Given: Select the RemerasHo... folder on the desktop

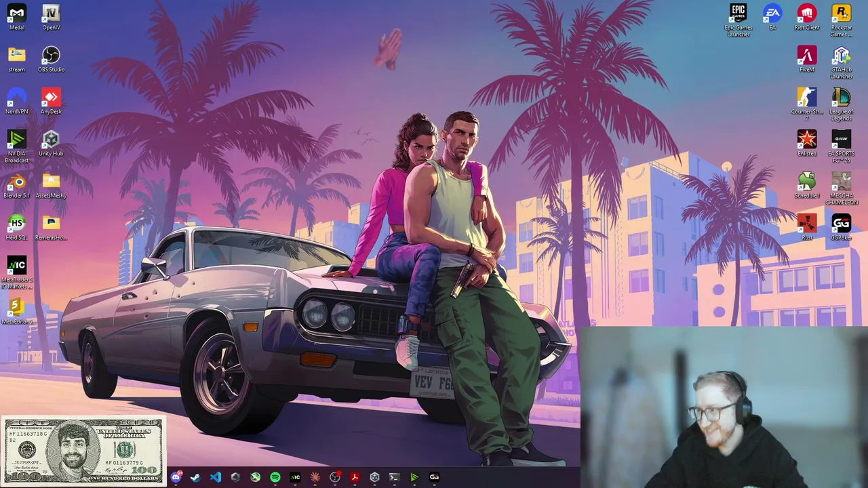Looking at the screenshot, I should click(x=51, y=228).
